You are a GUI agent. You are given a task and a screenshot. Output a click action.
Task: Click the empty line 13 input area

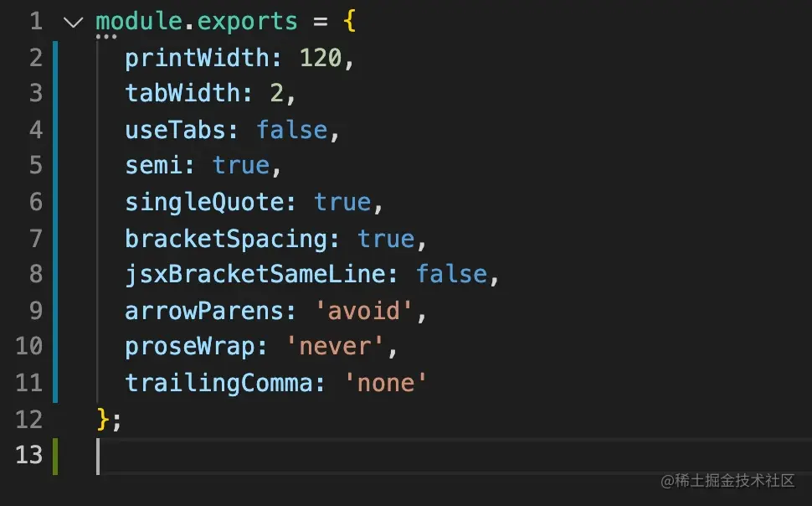point(454,456)
